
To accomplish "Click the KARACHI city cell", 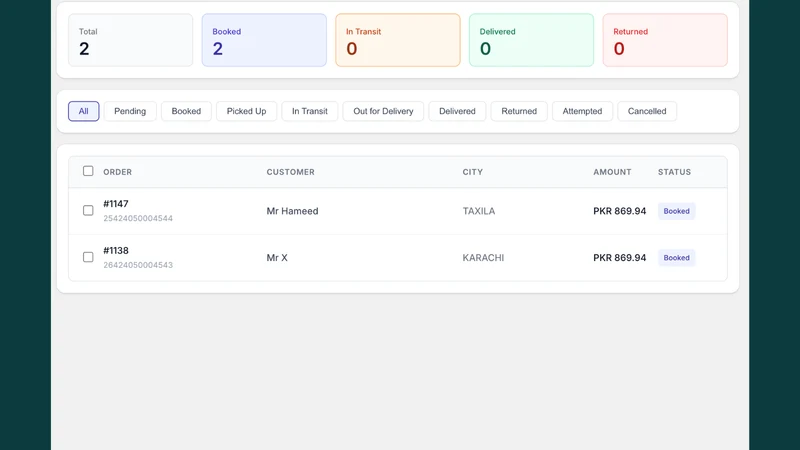I will [483, 258].
